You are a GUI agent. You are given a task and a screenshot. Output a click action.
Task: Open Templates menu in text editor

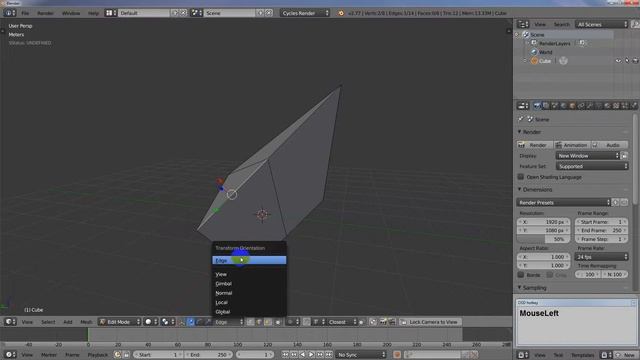[x=582, y=355]
